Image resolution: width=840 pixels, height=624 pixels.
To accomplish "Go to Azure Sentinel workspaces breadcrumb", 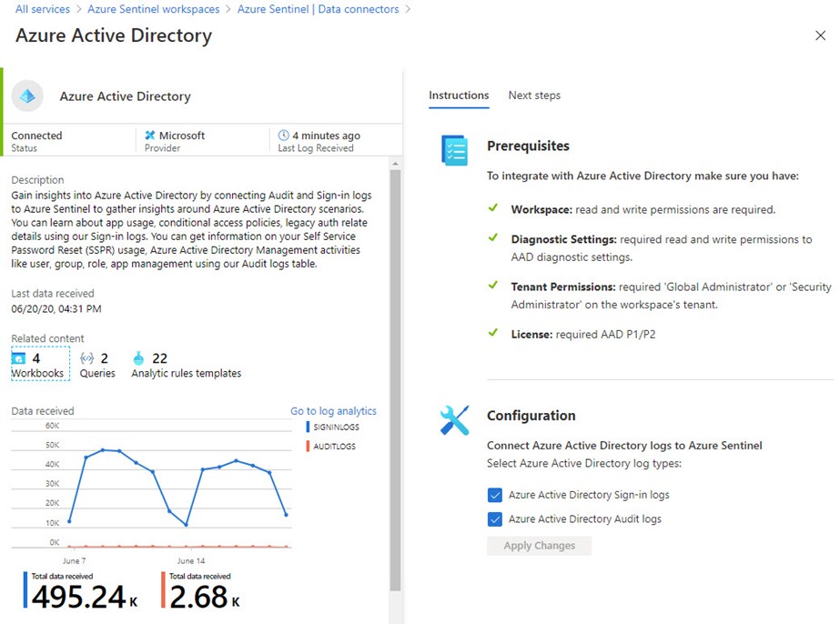I will tap(153, 9).
